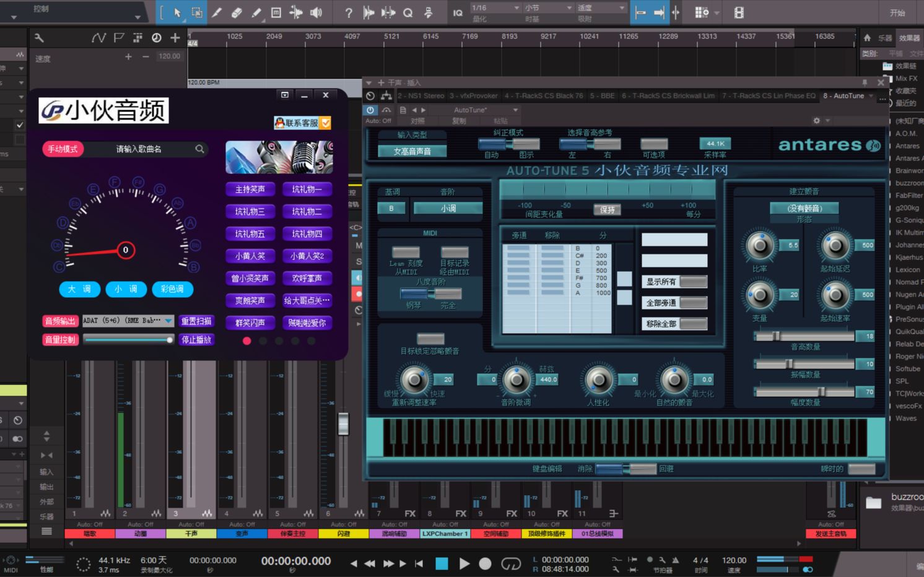Open the video player filmstrip icon
Image resolution: width=924 pixels, height=577 pixels.
click(739, 12)
